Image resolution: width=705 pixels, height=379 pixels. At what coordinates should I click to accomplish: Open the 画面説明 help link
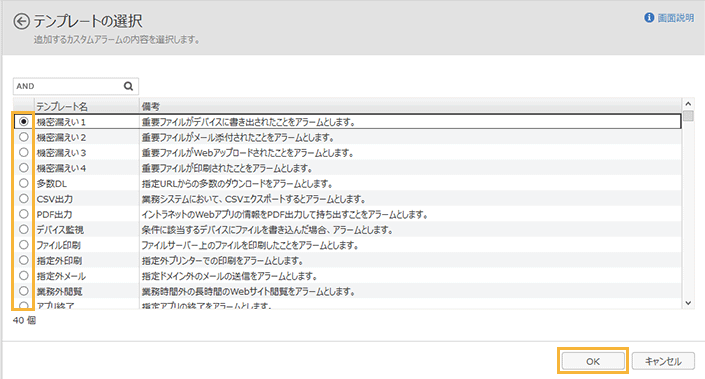point(676,18)
